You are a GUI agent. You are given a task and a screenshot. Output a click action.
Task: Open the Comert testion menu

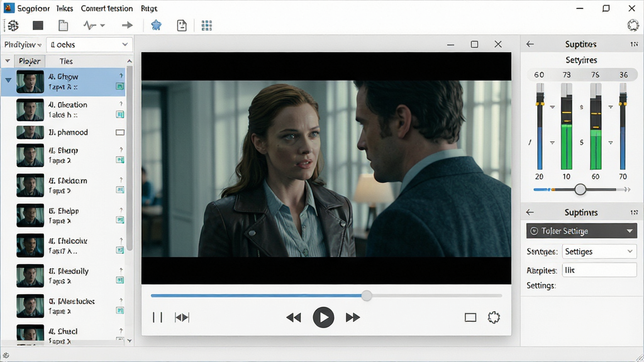(107, 9)
